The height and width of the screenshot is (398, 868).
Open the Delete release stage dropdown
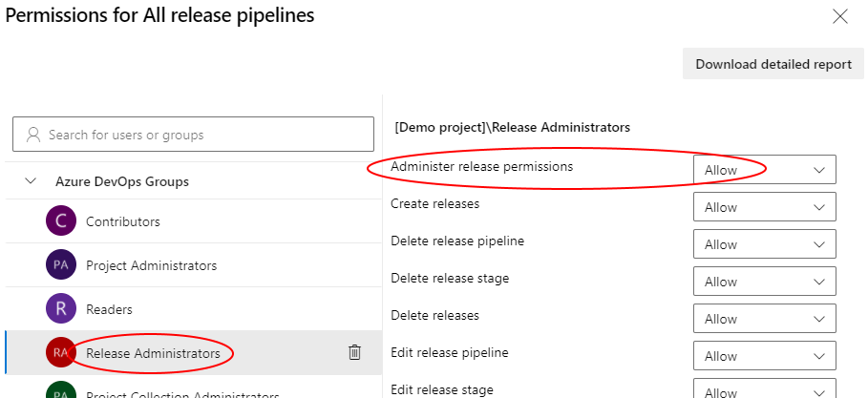[764, 282]
